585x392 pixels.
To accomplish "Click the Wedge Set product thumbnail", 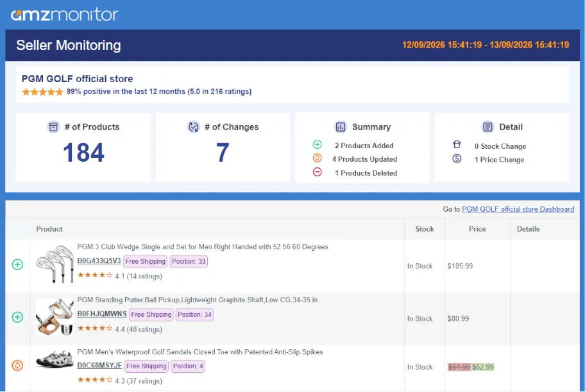I will [x=55, y=264].
